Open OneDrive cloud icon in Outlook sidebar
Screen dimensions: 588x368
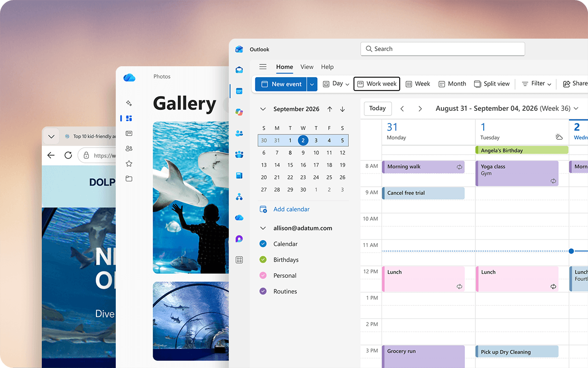239,218
